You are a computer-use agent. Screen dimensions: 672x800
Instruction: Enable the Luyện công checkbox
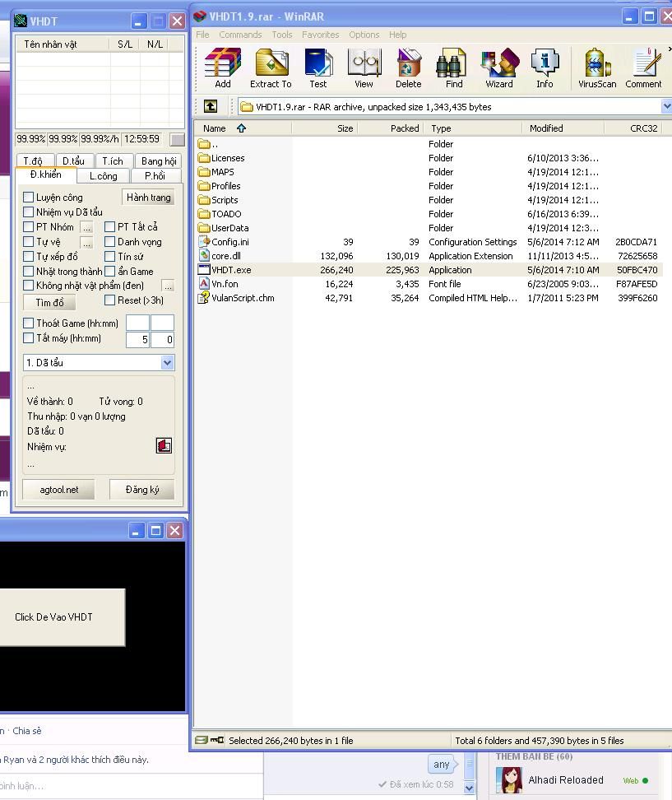pos(29,197)
